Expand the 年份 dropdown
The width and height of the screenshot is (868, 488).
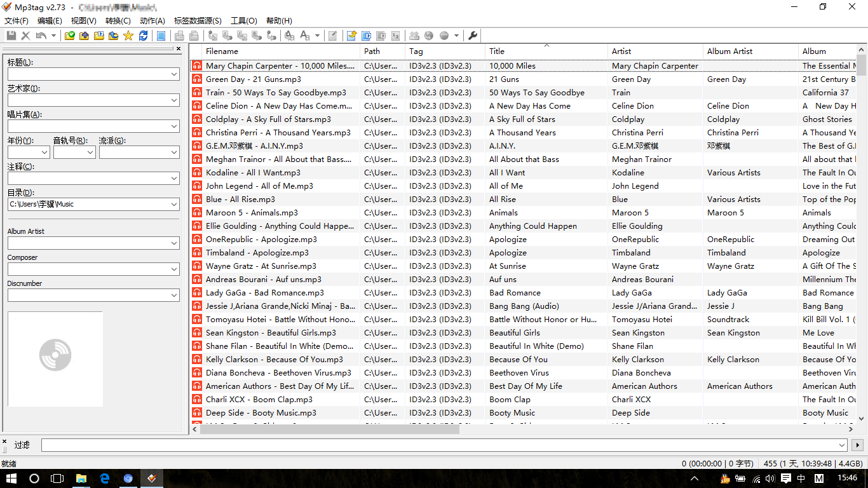click(44, 152)
